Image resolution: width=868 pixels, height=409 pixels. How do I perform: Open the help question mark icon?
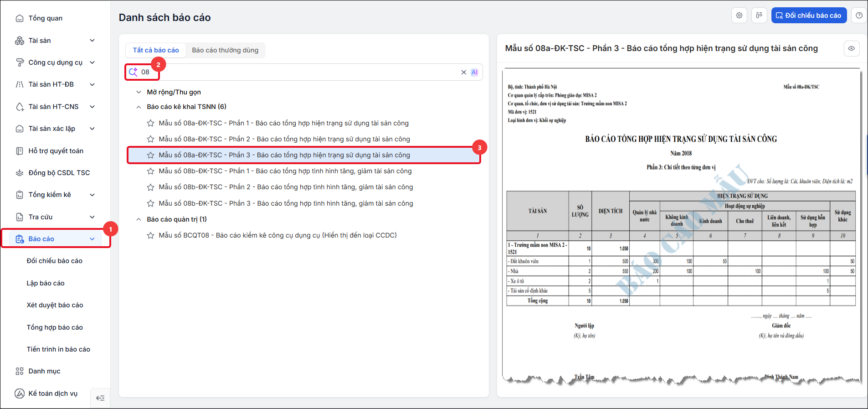tap(859, 16)
